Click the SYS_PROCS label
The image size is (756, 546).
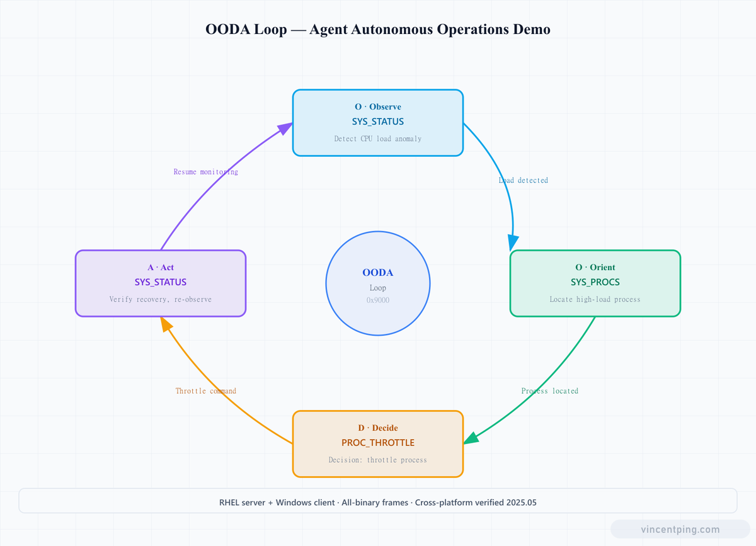[595, 282]
